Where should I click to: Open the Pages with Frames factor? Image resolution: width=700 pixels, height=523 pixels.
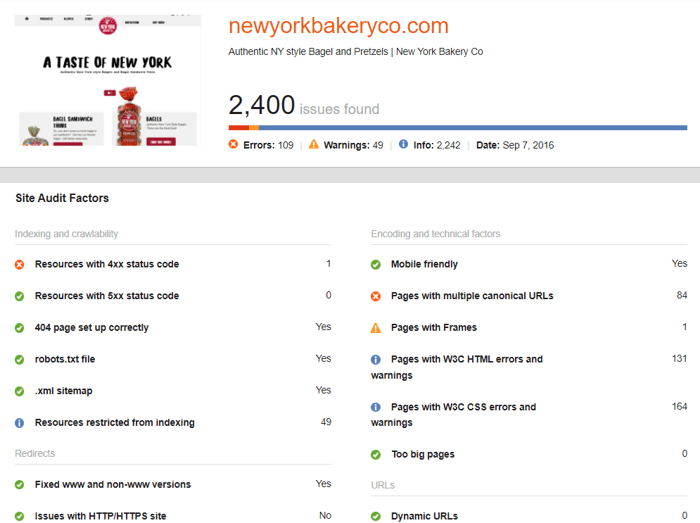[x=434, y=328]
